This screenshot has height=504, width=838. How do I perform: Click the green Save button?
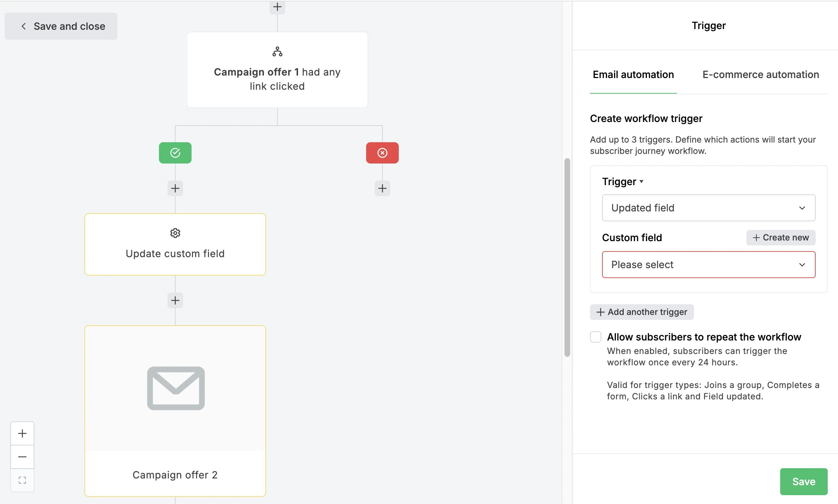[804, 481]
